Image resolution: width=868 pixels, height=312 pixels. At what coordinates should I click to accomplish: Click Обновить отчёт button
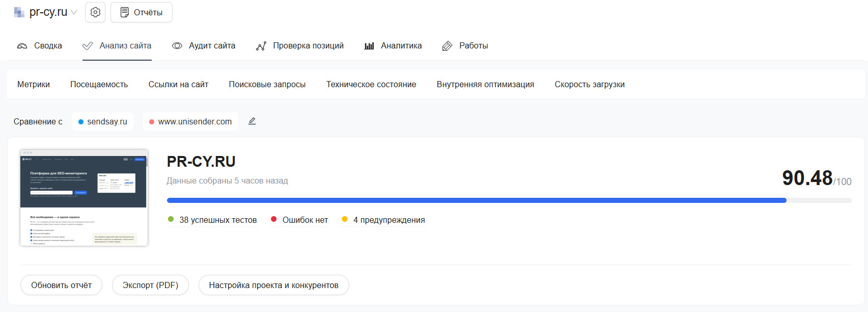click(62, 285)
